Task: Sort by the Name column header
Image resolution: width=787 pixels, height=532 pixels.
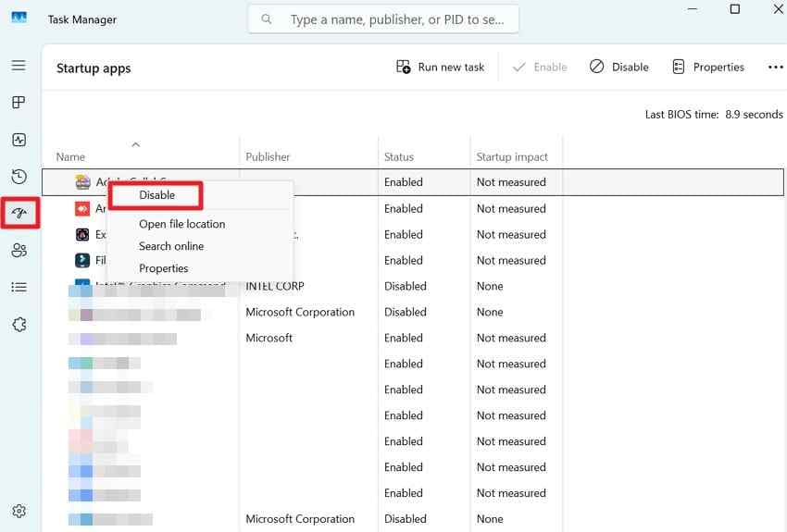Action: pos(70,157)
